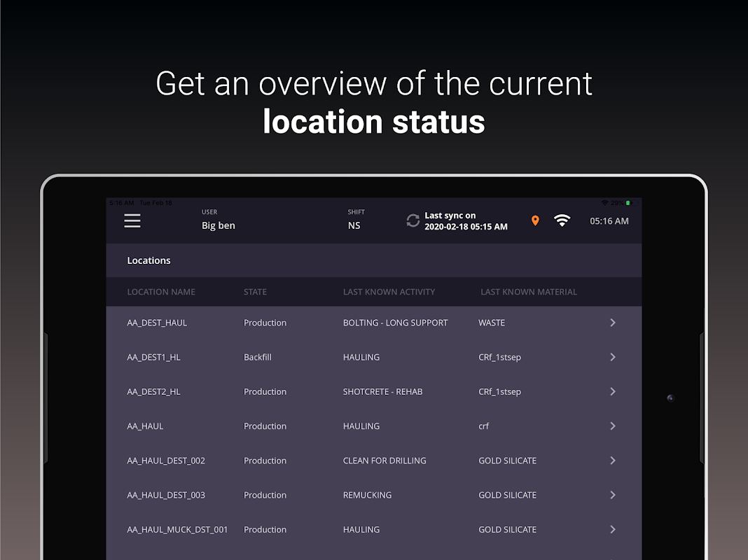Open the hamburger menu
Image resolution: width=748 pixels, height=560 pixels.
132,220
